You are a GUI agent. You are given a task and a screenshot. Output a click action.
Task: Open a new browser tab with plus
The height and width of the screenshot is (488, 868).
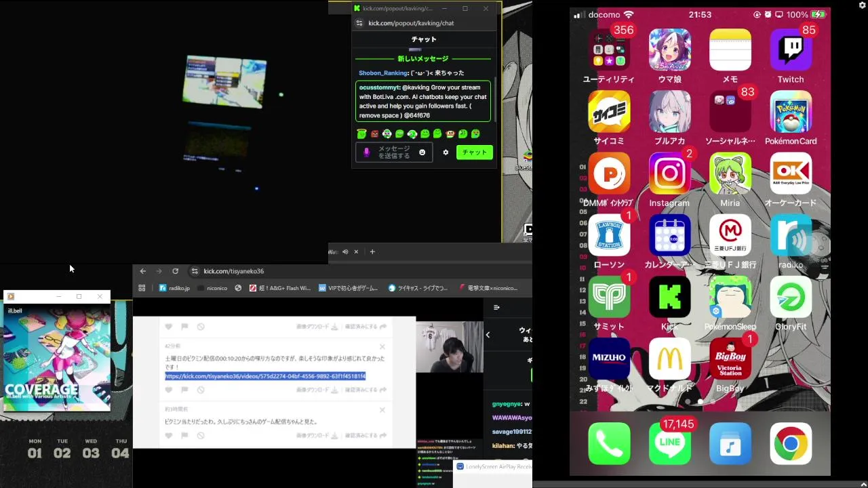pyautogui.click(x=372, y=252)
